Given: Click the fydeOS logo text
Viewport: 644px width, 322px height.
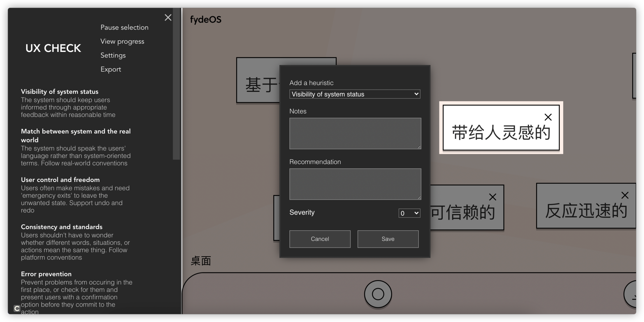Looking at the screenshot, I should pos(206,20).
